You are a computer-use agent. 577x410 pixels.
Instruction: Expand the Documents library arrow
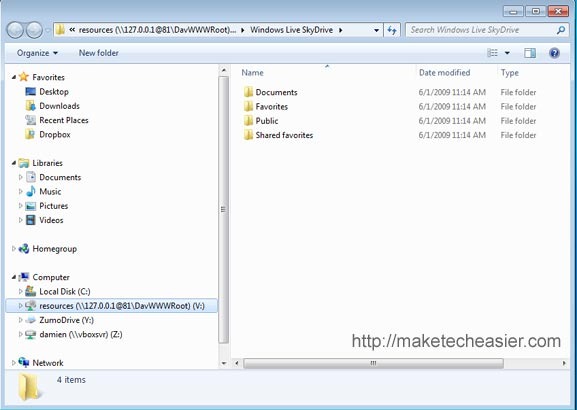21,177
